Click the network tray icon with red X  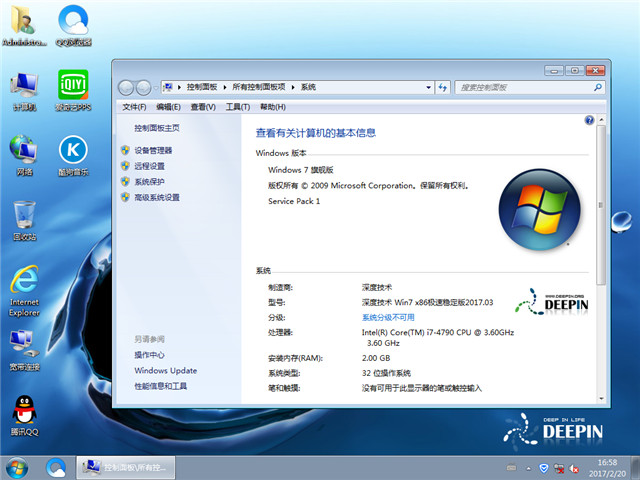pos(559,468)
